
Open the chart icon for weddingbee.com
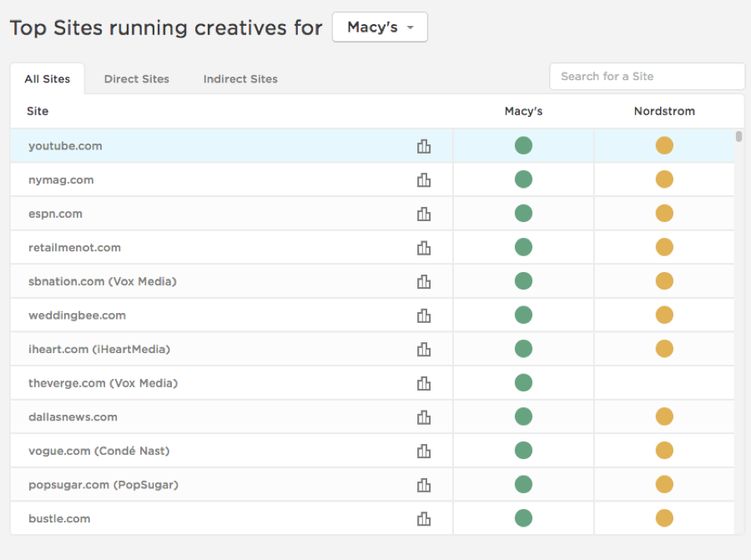[x=424, y=315]
